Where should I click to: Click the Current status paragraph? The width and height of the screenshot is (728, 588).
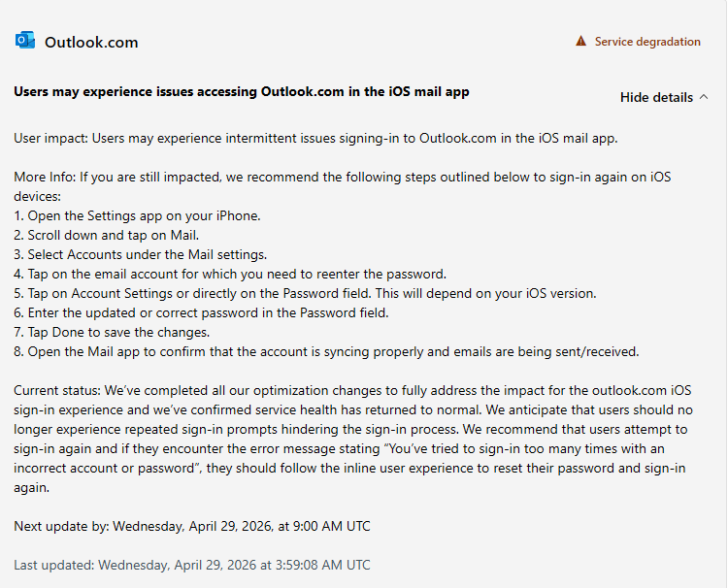coord(353,439)
